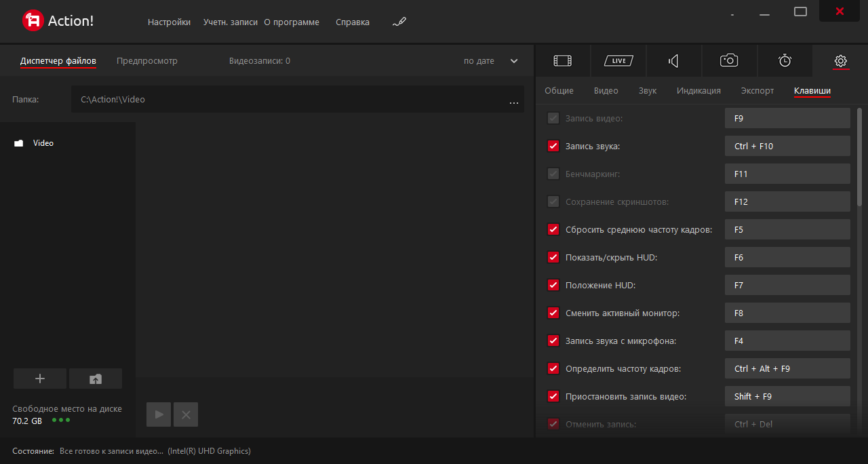868x464 pixels.
Task: Expand the по дате sorting dropdown
Action: (514, 61)
